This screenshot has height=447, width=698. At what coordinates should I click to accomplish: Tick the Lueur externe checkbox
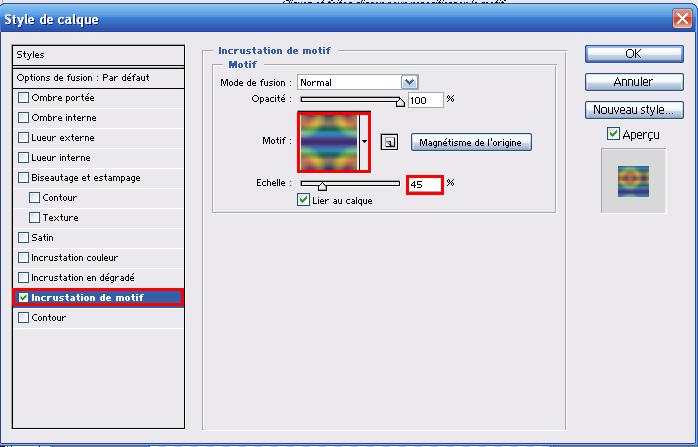(x=23, y=138)
